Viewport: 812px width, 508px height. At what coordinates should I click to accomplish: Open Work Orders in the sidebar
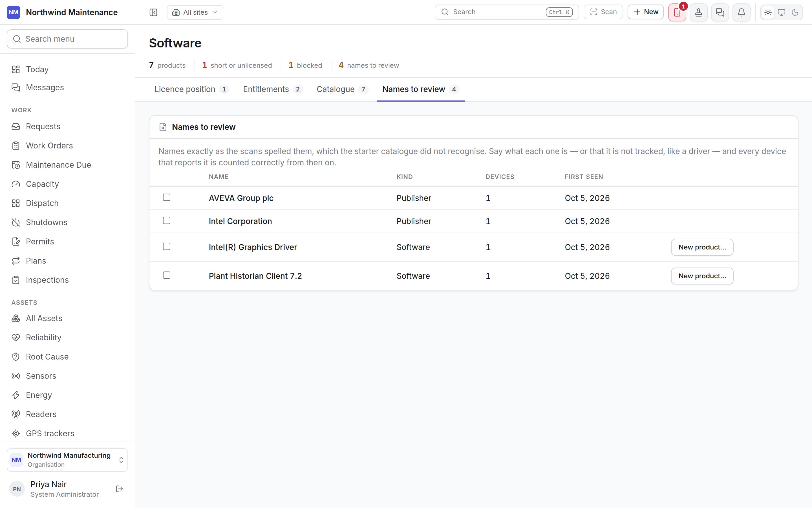click(x=67, y=146)
